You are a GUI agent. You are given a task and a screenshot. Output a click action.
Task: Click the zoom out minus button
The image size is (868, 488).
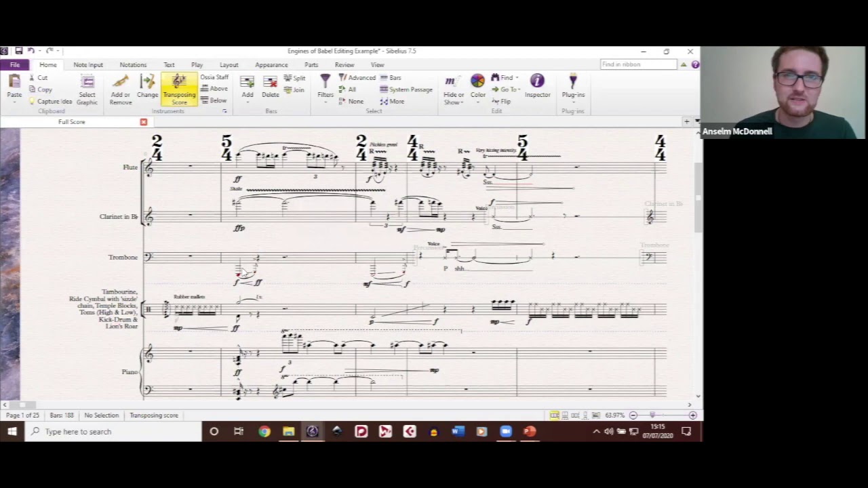coord(633,415)
